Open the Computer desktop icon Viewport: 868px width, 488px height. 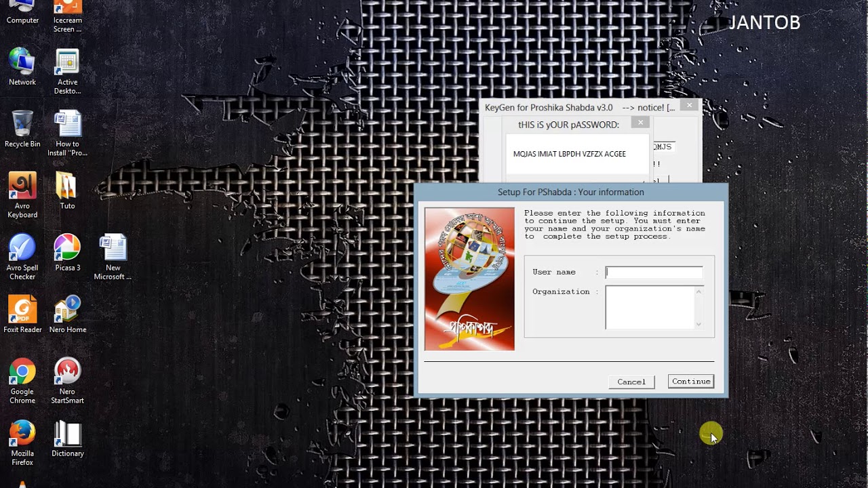click(x=22, y=12)
